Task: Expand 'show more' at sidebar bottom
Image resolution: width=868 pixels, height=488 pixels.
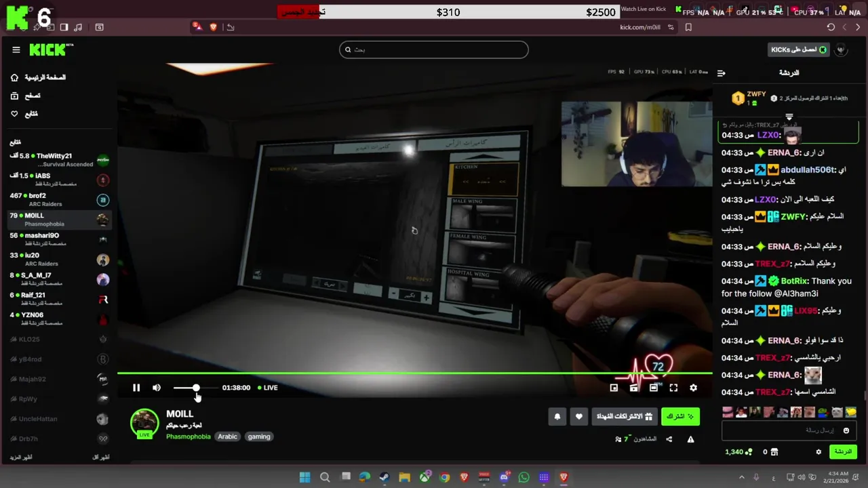Action: tap(21, 457)
